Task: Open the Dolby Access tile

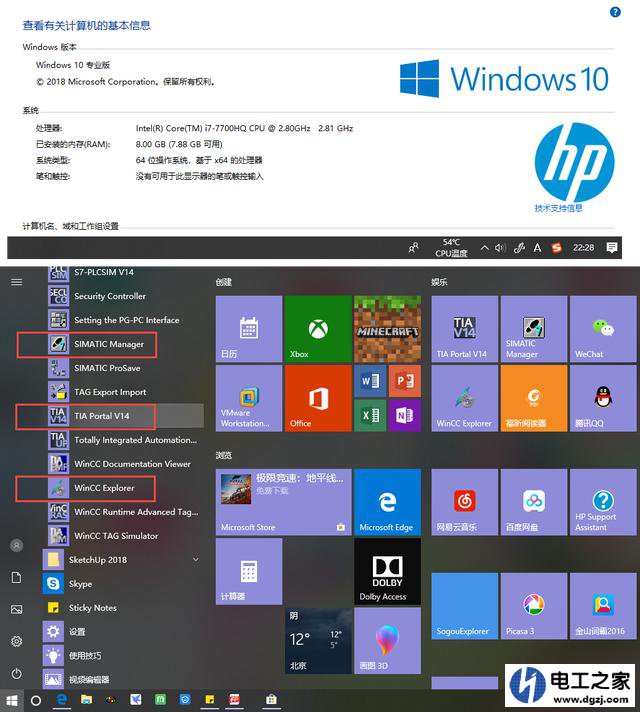Action: [x=387, y=571]
